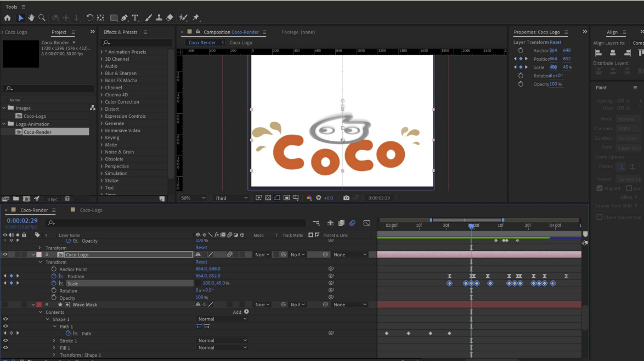This screenshot has height=361, width=644.
Task: Open the Align panel tab
Action: [612, 32]
